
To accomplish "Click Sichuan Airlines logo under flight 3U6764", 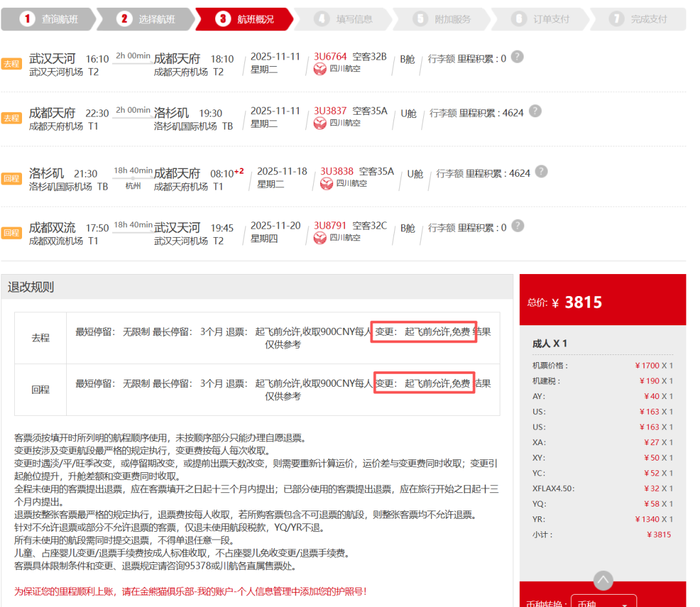I will pyautogui.click(x=320, y=69).
